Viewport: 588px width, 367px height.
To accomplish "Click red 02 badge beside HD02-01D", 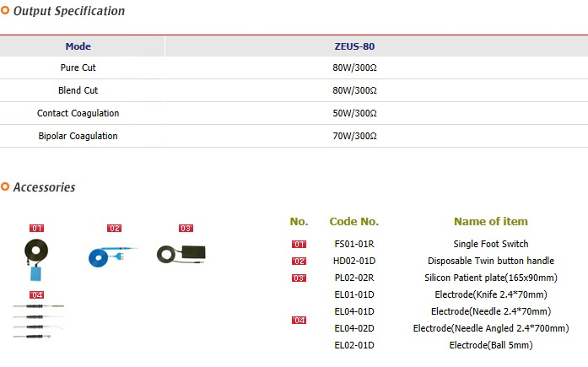I will (x=299, y=262).
